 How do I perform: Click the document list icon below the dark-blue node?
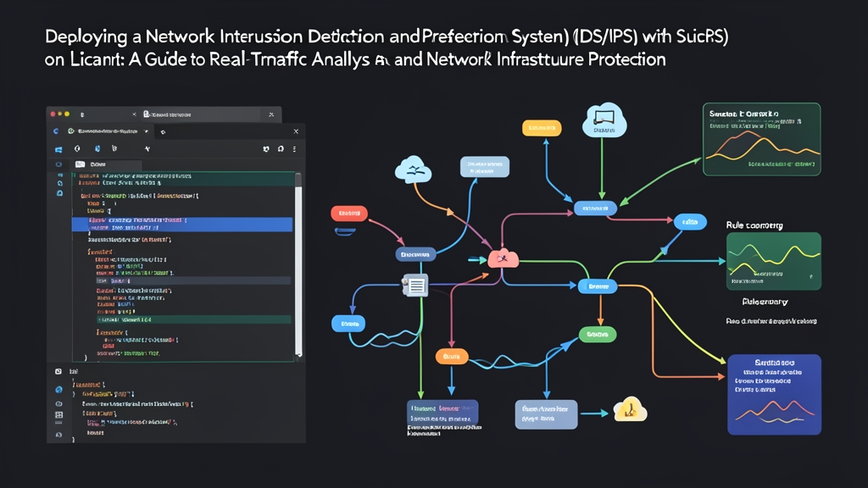[415, 286]
